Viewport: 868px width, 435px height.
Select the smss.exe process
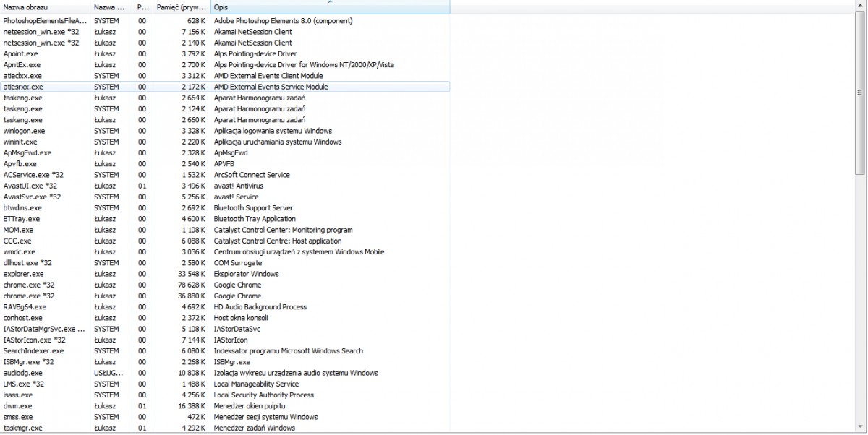pos(225,417)
